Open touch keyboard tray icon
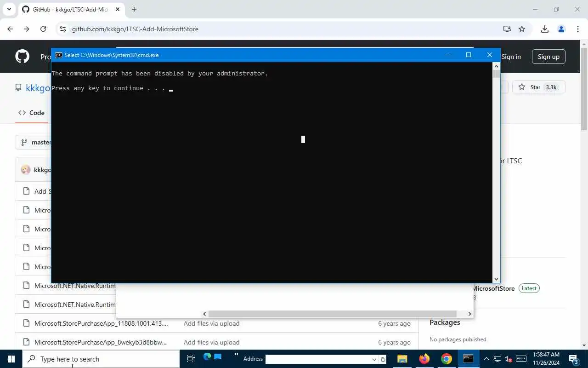This screenshot has width=588, height=368. (521, 359)
